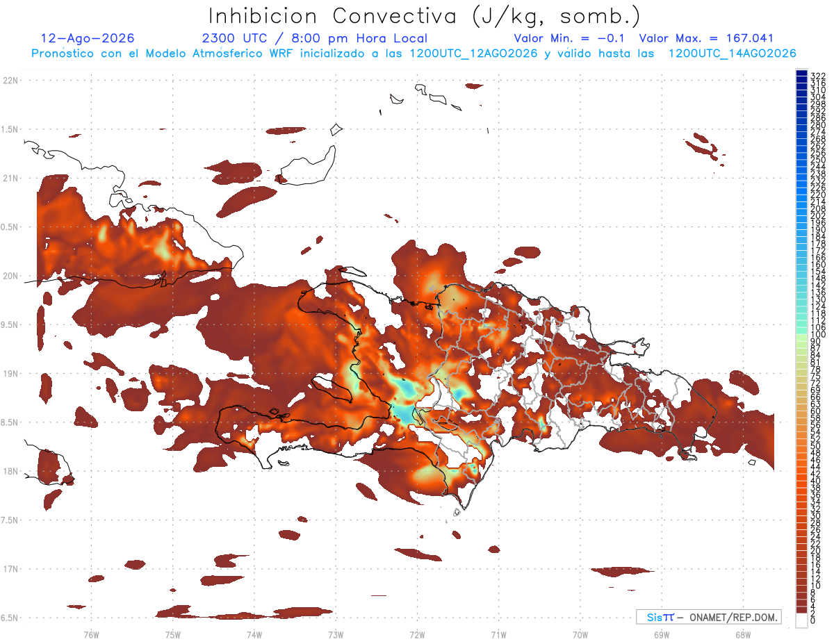This screenshot has height=644, width=834.
Task: Click the 'ONAMET/REP.DOM.' credit label
Action: (x=734, y=617)
